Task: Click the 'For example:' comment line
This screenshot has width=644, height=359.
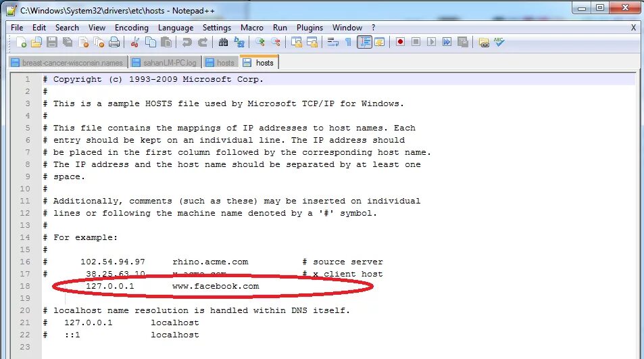Action: coord(80,237)
